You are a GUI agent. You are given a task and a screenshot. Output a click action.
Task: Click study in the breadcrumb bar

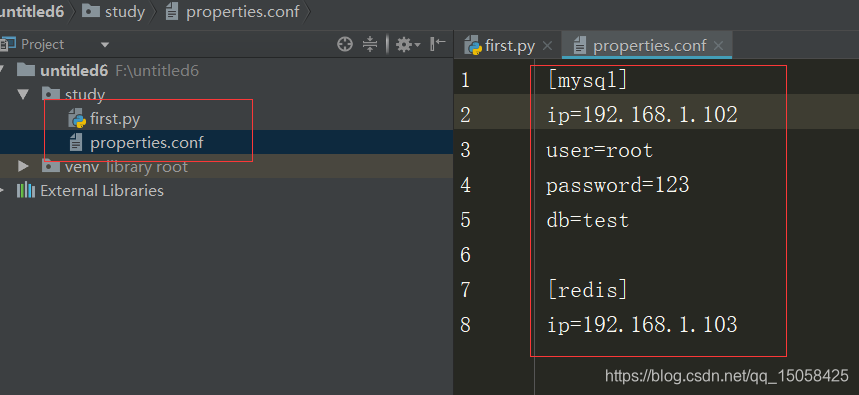tap(124, 12)
